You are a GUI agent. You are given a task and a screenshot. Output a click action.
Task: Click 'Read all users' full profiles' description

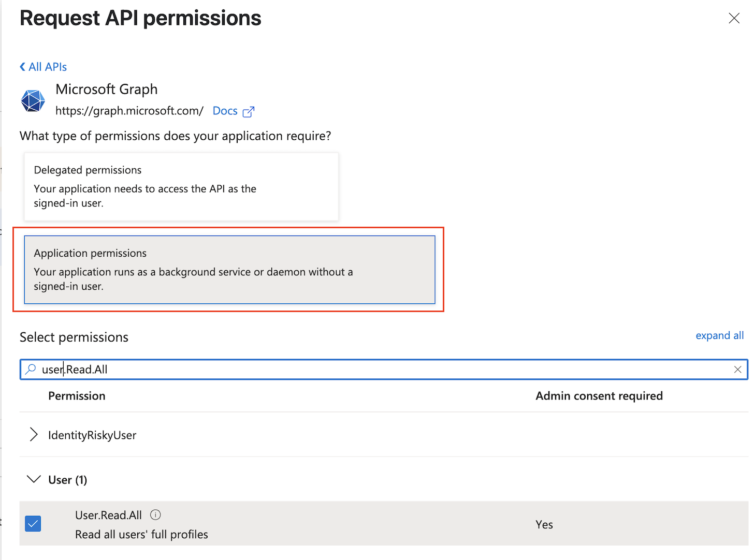coord(141,535)
